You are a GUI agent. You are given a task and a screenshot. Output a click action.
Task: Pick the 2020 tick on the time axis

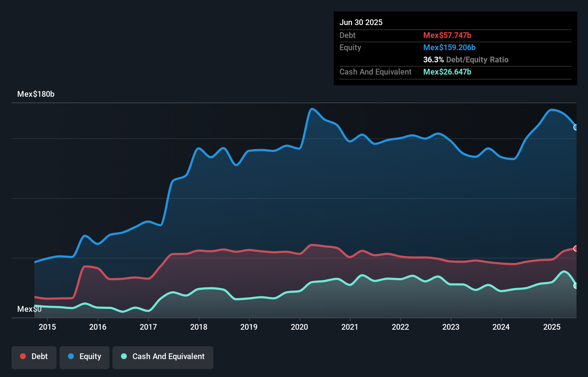click(299, 327)
